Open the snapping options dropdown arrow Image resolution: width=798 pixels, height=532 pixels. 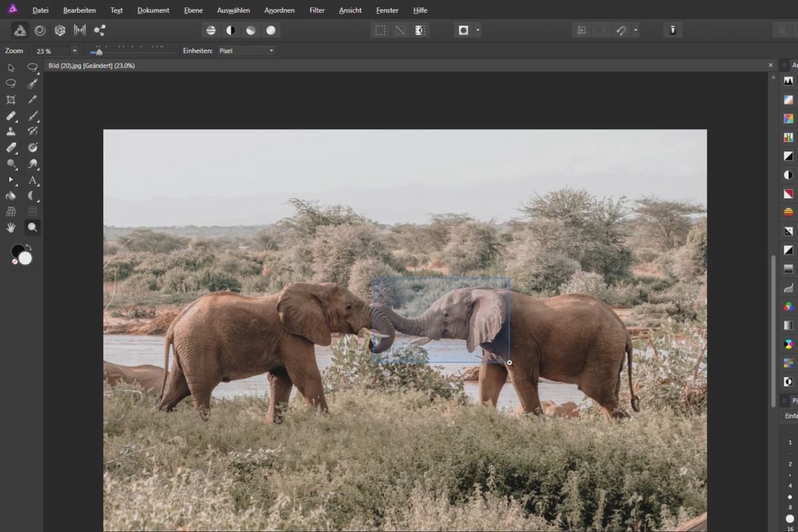click(636, 30)
